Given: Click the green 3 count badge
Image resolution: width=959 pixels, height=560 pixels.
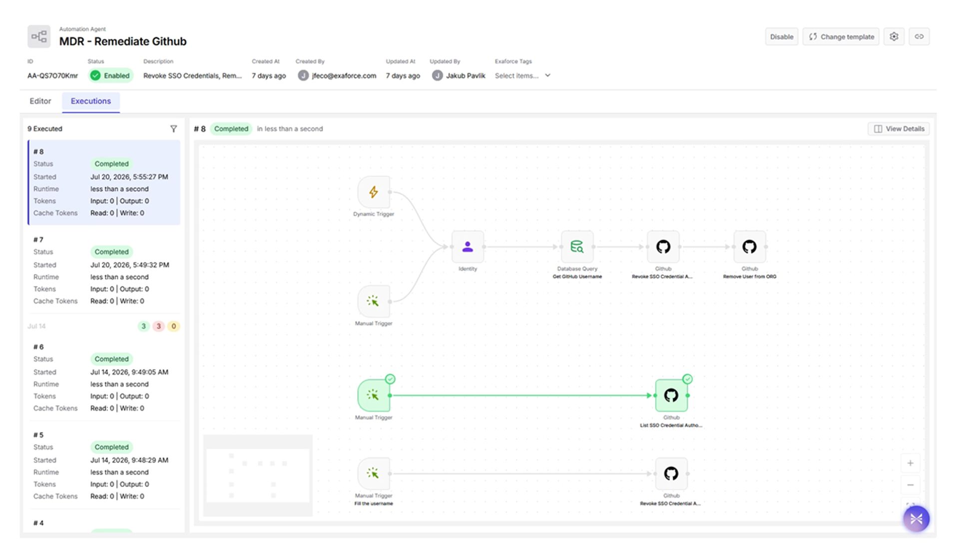Looking at the screenshot, I should point(143,326).
